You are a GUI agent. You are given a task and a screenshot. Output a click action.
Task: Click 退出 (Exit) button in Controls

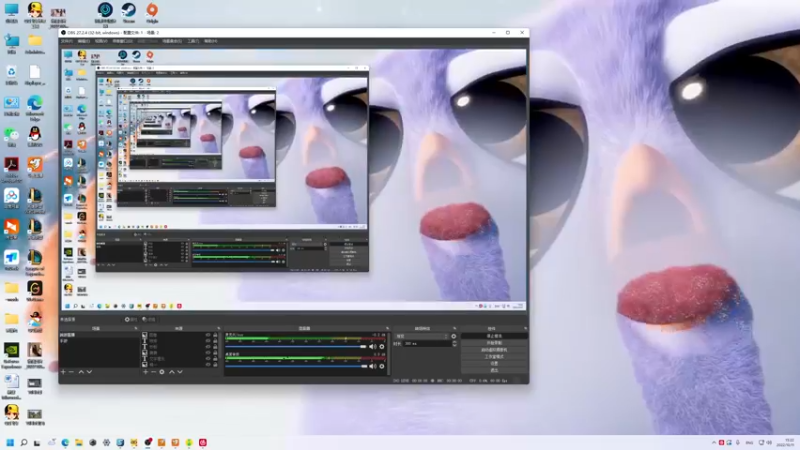pyautogui.click(x=494, y=370)
